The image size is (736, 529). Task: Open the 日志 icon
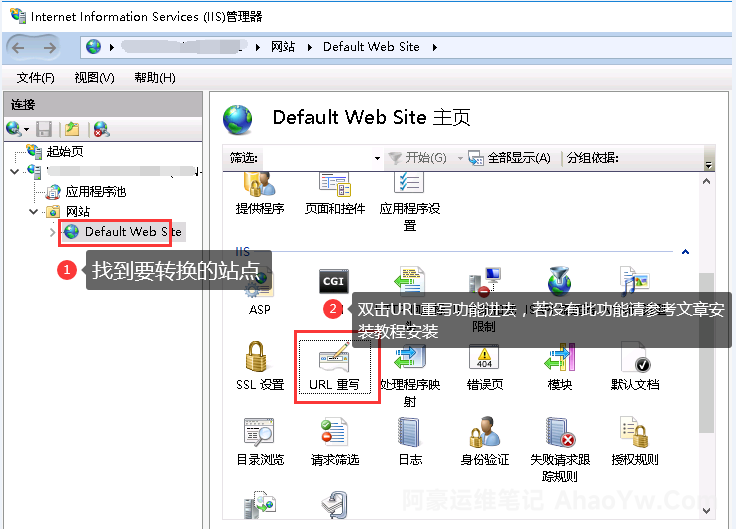(x=410, y=435)
